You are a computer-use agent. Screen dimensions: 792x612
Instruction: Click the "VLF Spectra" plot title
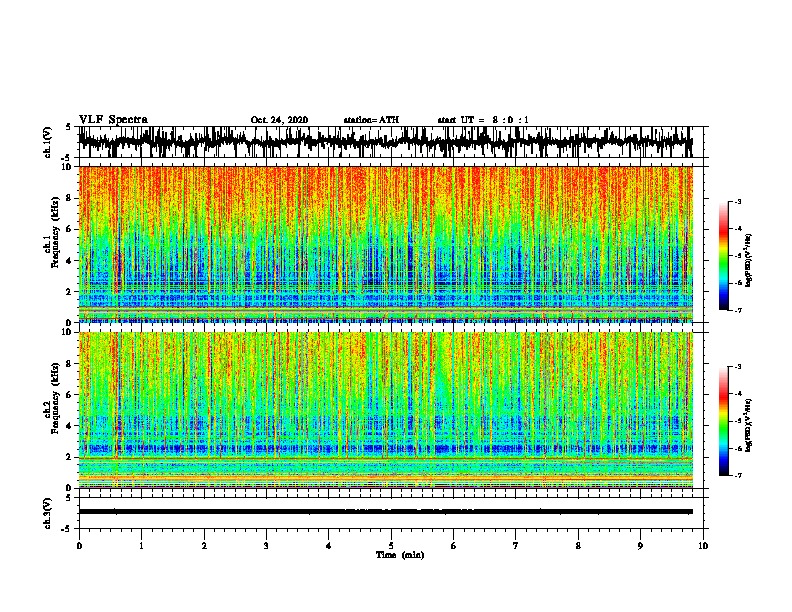point(113,120)
